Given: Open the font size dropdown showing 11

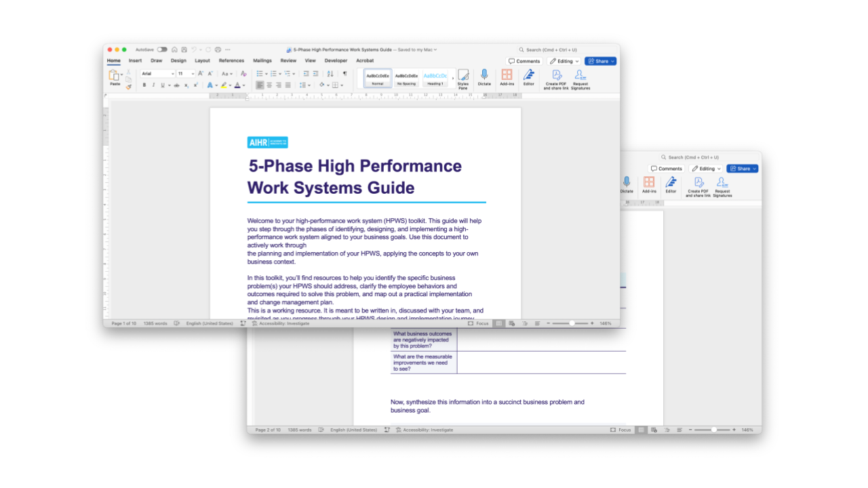Looking at the screenshot, I should tap(185, 73).
